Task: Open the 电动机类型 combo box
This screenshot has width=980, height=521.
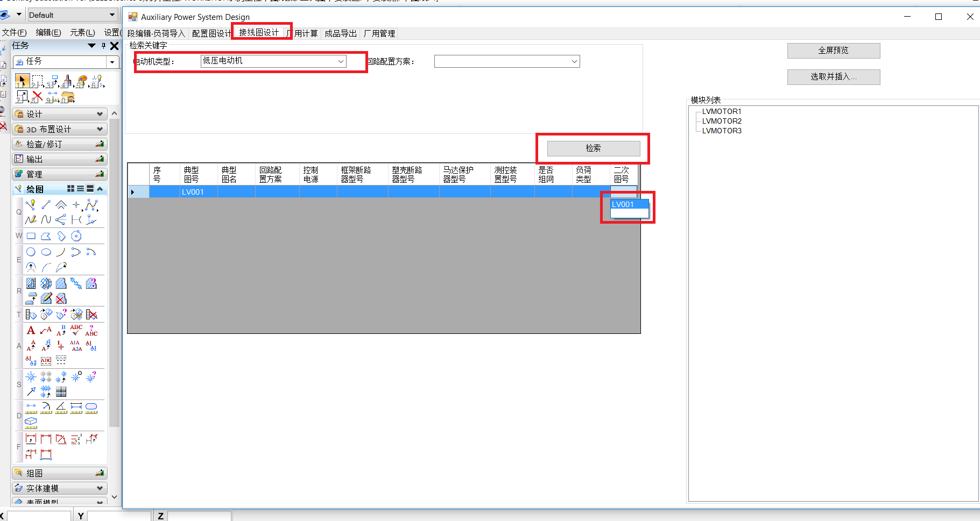Action: [x=273, y=61]
